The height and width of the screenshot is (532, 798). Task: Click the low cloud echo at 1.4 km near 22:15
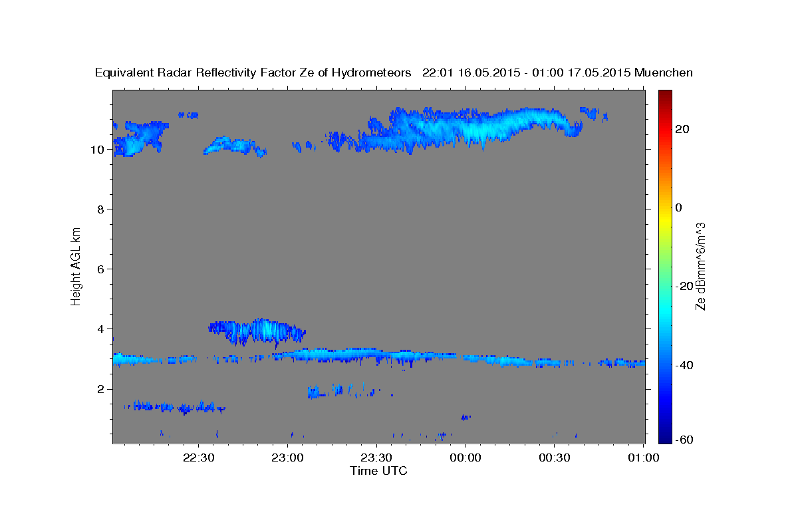pos(174,406)
